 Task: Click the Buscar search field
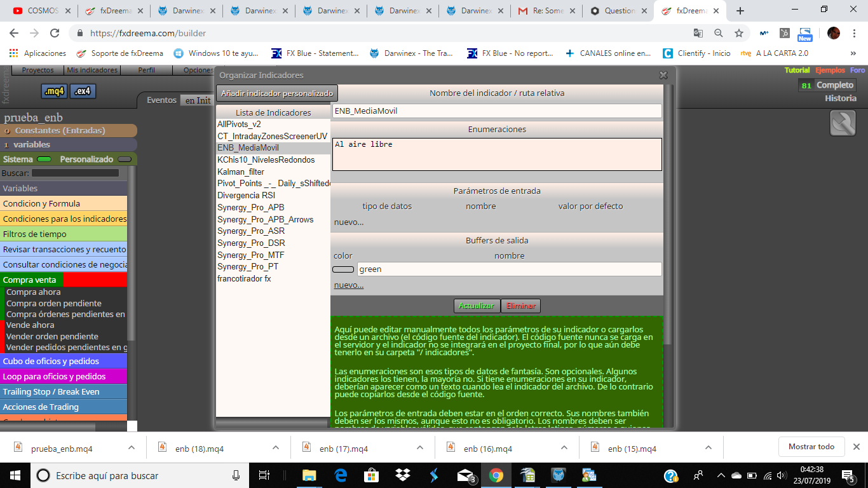pyautogui.click(x=75, y=173)
